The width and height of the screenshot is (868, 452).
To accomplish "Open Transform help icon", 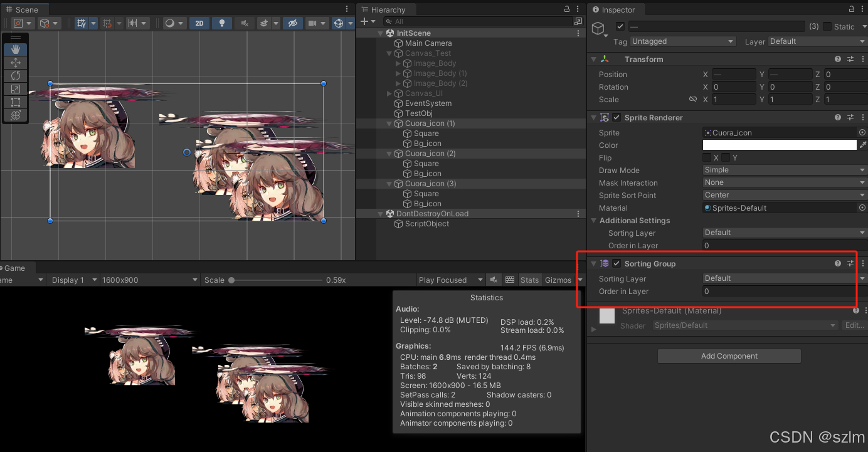I will point(838,59).
